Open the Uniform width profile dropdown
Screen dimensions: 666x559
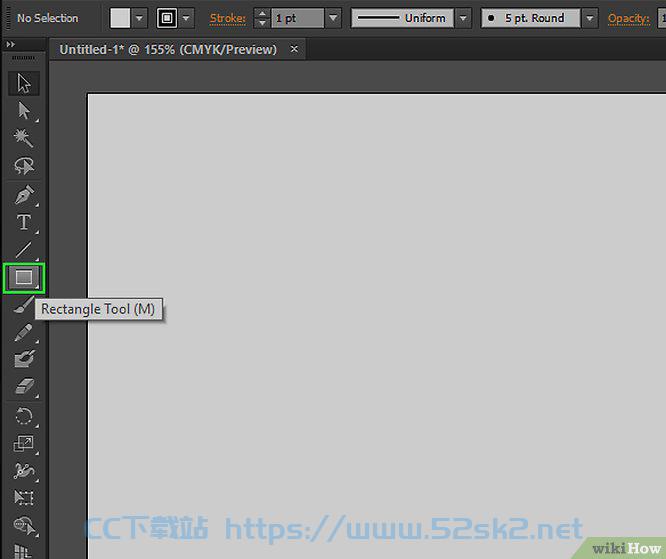click(x=463, y=18)
